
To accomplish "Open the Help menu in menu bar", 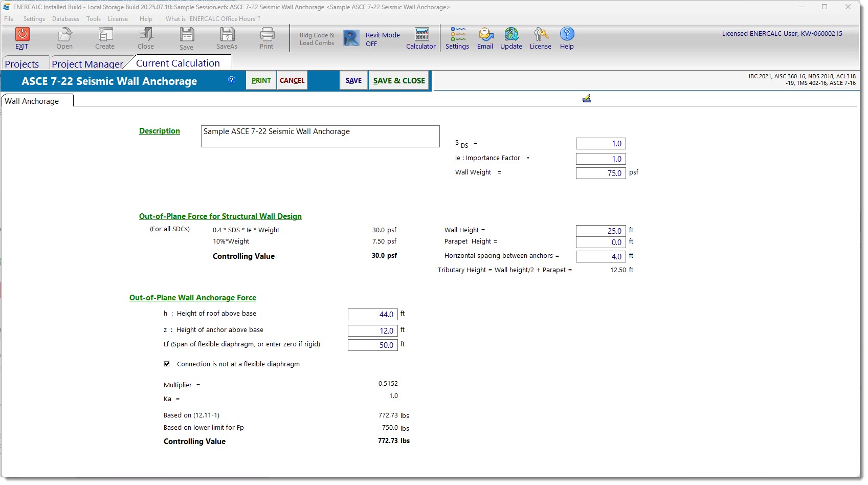I will (146, 19).
